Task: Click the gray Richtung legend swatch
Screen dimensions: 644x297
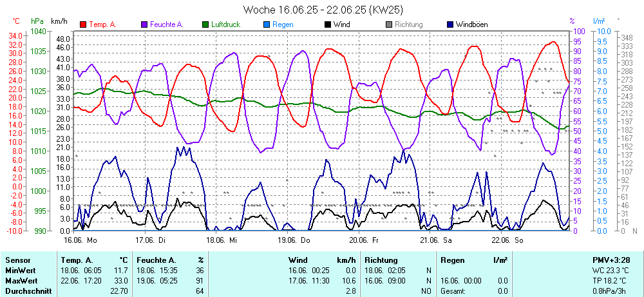Action: [389, 24]
